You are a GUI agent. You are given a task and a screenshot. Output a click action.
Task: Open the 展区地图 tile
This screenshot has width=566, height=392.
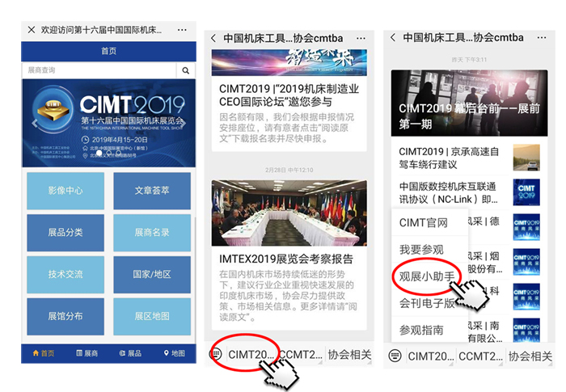(152, 316)
